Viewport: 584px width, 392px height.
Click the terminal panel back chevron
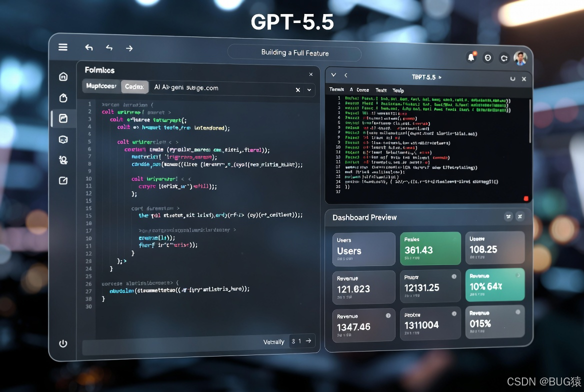click(346, 75)
